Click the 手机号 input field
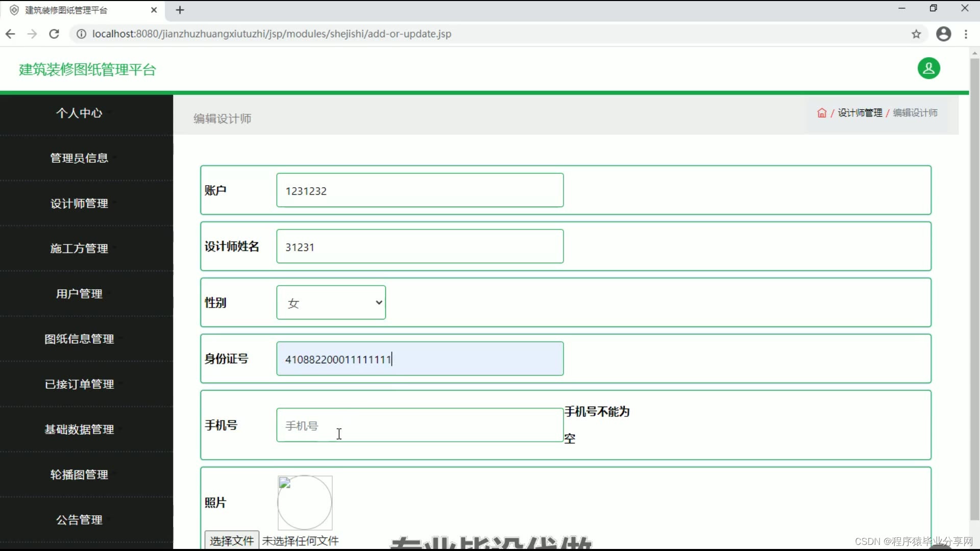 [x=420, y=425]
